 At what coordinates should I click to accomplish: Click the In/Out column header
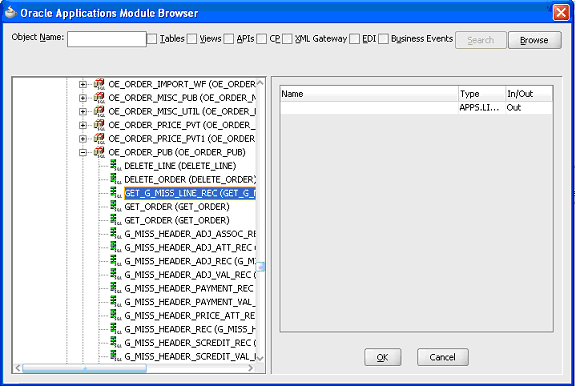click(x=529, y=94)
